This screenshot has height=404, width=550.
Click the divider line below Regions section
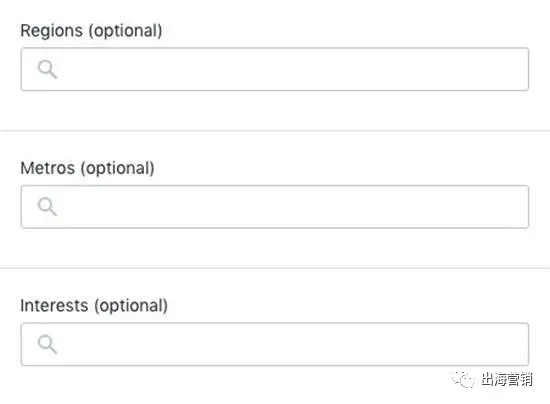(x=275, y=130)
